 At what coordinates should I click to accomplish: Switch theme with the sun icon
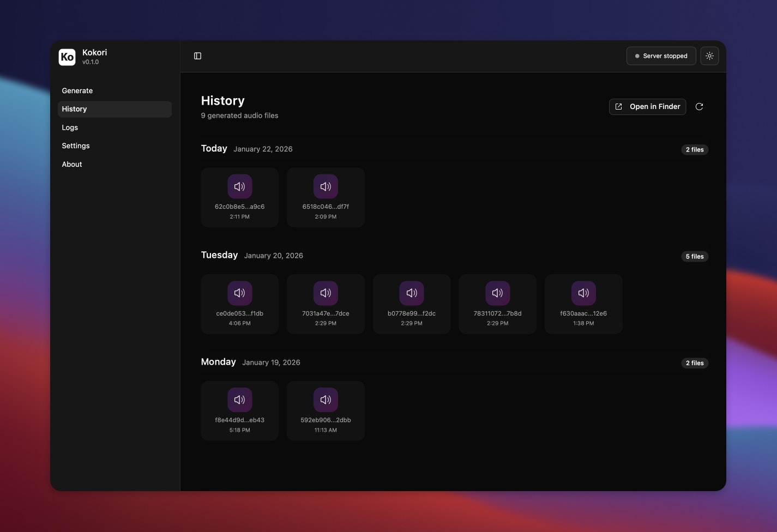point(709,56)
